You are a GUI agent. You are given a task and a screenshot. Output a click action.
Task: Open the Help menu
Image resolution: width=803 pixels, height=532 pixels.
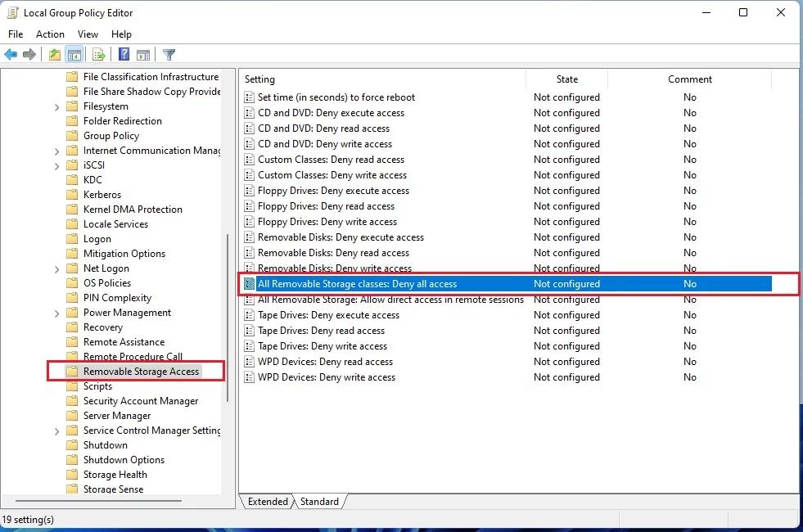pyautogui.click(x=121, y=34)
